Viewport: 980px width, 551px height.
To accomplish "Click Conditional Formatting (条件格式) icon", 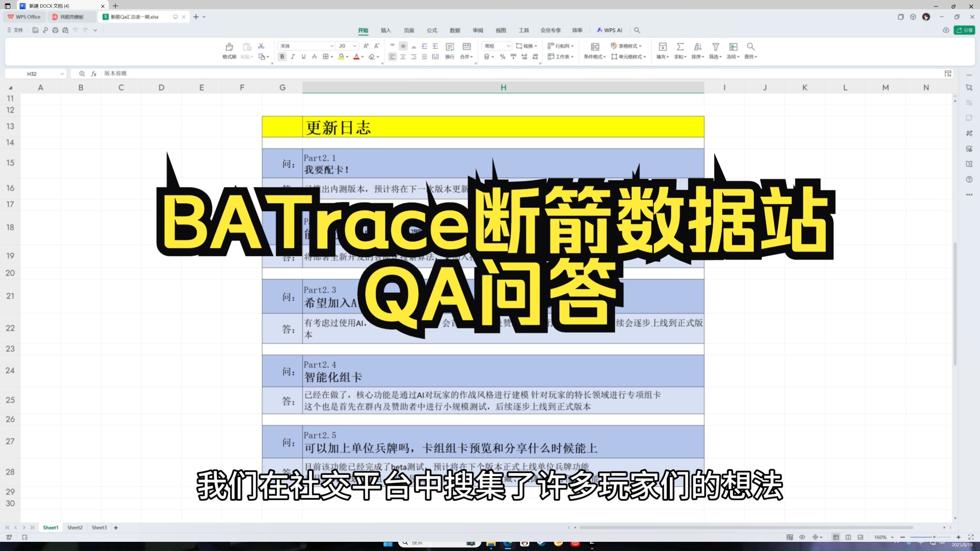I will tap(595, 47).
